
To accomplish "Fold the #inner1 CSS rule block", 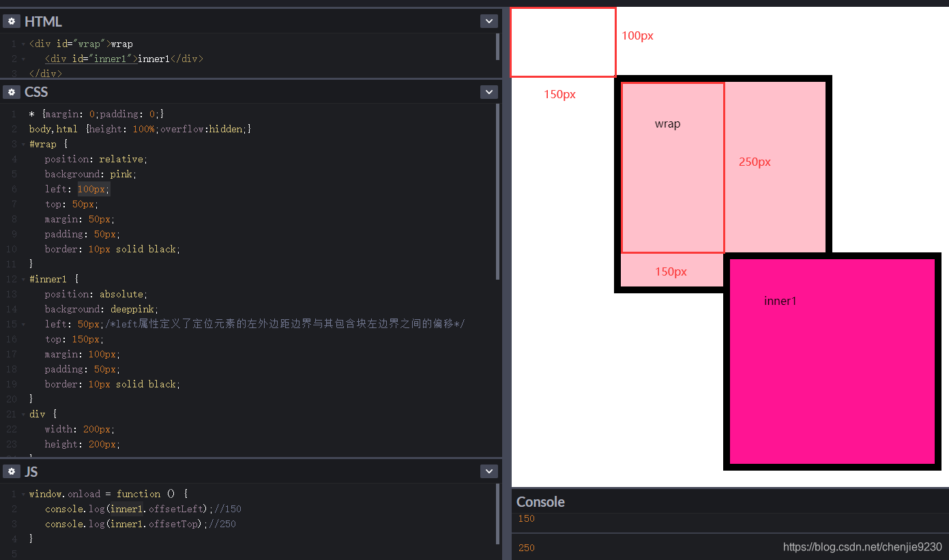I will [x=23, y=280].
